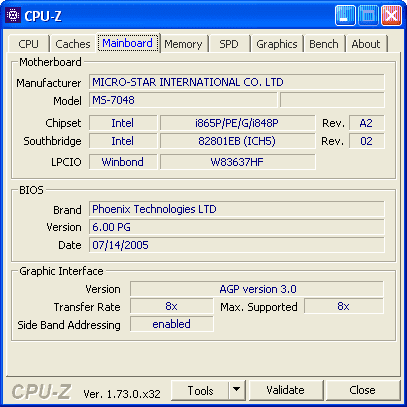Click the Tools button

(x=200, y=390)
